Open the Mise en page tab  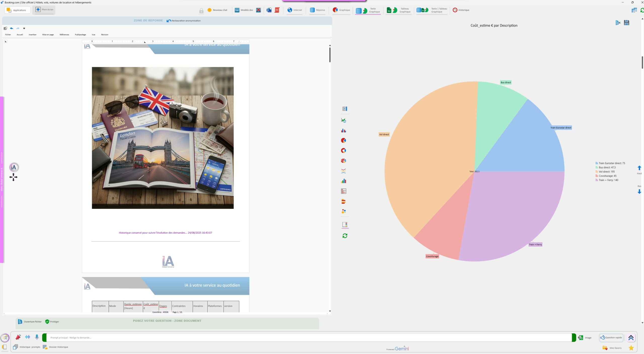coord(48,35)
